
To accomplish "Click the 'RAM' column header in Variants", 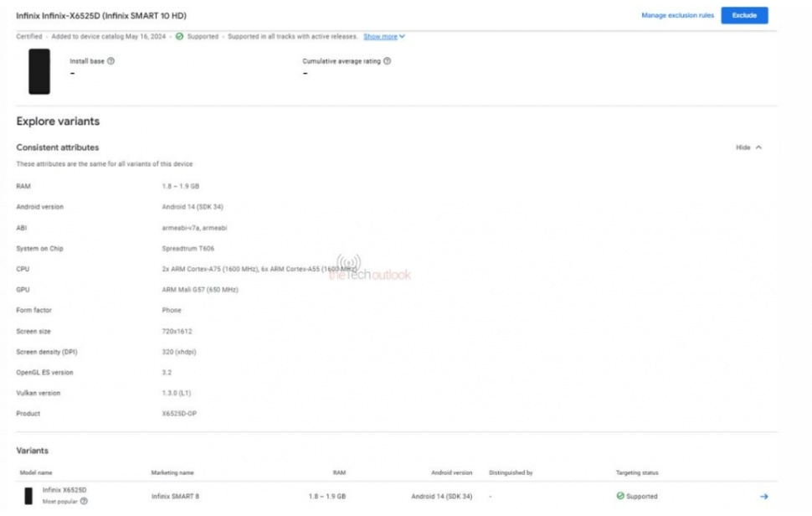I will (339, 473).
